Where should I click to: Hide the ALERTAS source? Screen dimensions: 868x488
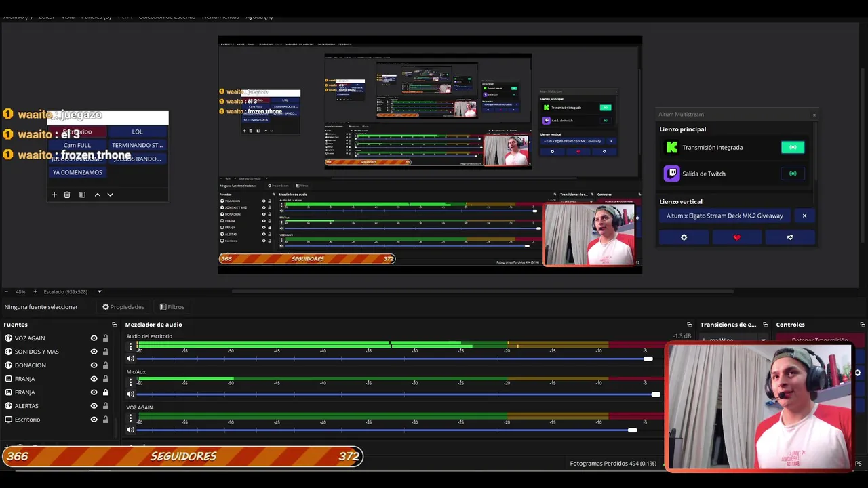[x=94, y=406]
